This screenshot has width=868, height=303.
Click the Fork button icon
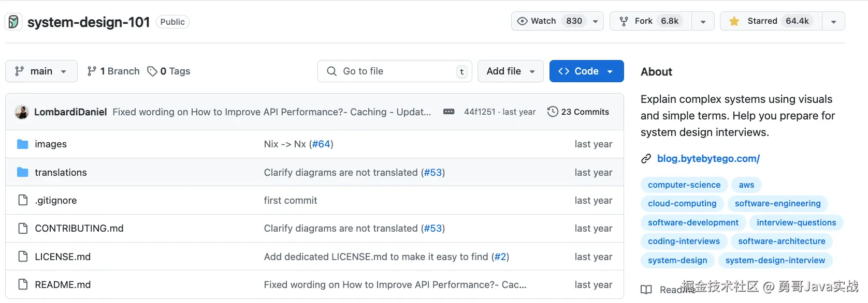point(624,21)
